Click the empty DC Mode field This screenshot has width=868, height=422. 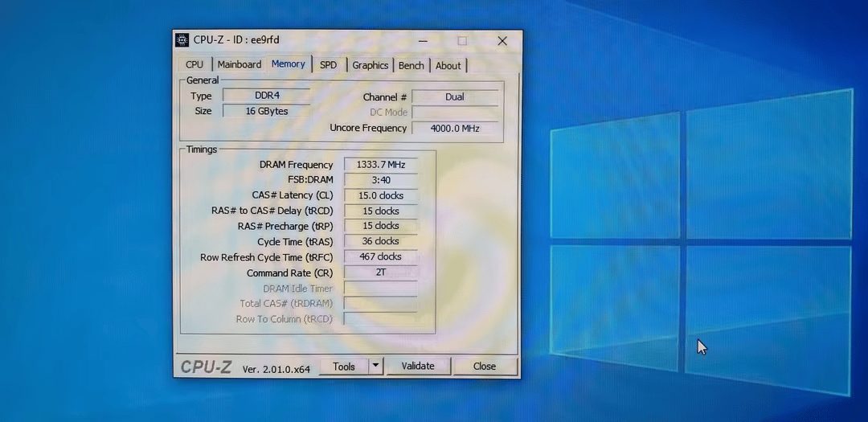(455, 113)
